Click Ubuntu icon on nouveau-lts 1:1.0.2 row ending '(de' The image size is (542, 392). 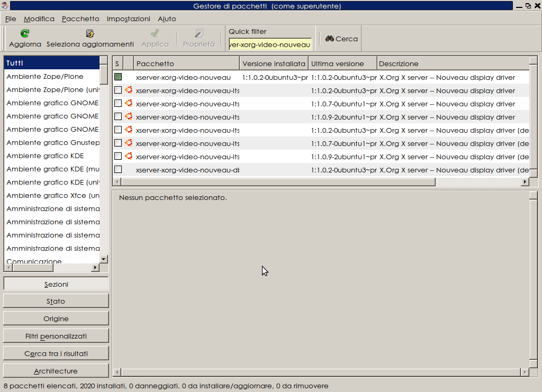point(129,130)
